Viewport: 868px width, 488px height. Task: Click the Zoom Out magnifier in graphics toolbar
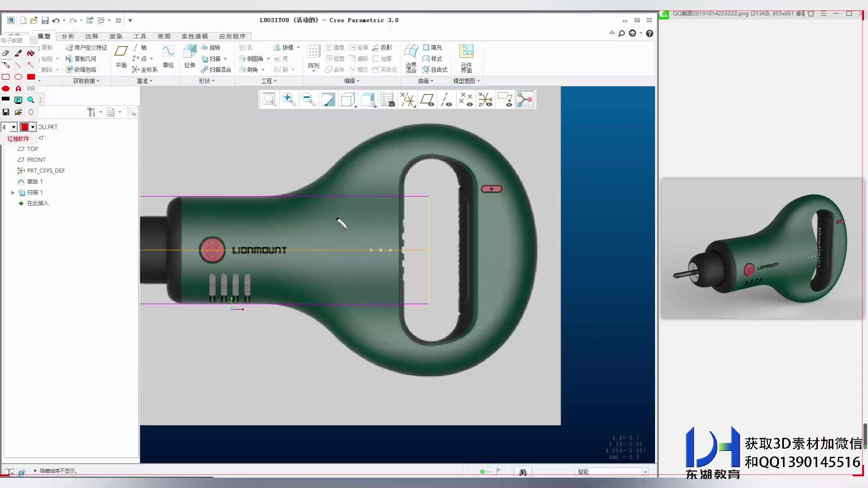tap(308, 99)
